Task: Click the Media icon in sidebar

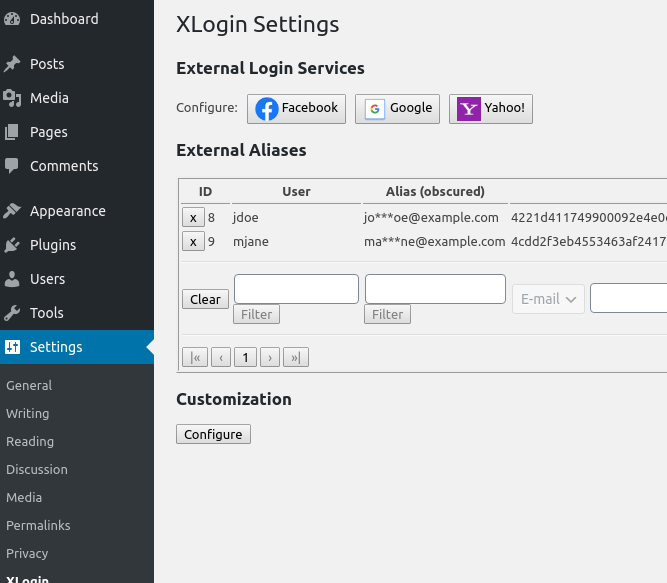Action: 12,98
